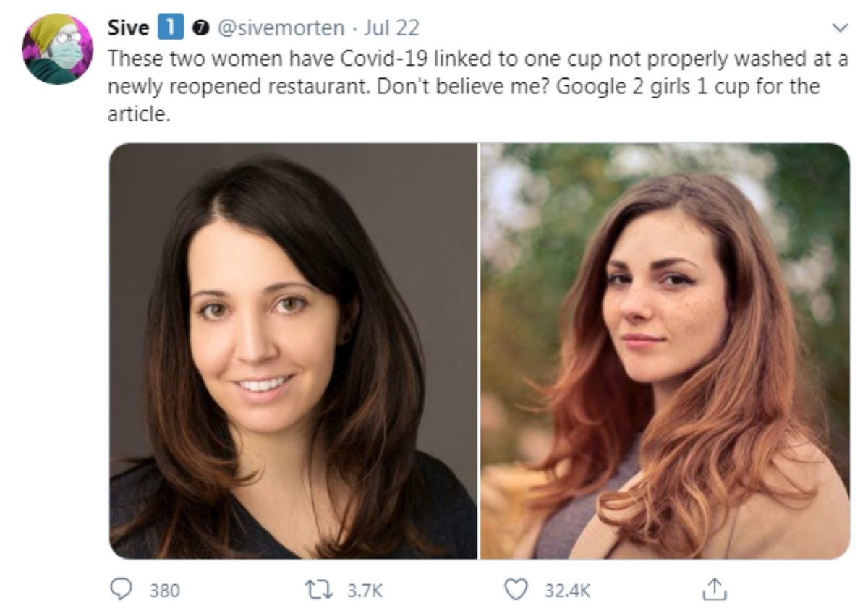The image size is (868, 608).
Task: Open the right photo with outdoor background
Action: [665, 351]
